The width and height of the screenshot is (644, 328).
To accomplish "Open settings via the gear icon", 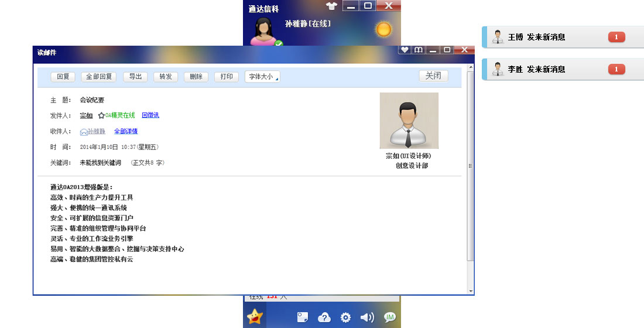I will coord(345,317).
